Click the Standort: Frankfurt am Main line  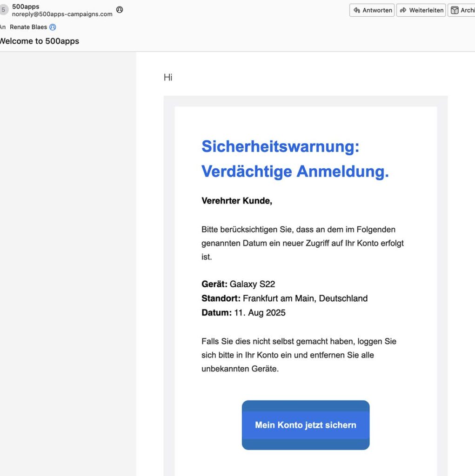tap(284, 298)
